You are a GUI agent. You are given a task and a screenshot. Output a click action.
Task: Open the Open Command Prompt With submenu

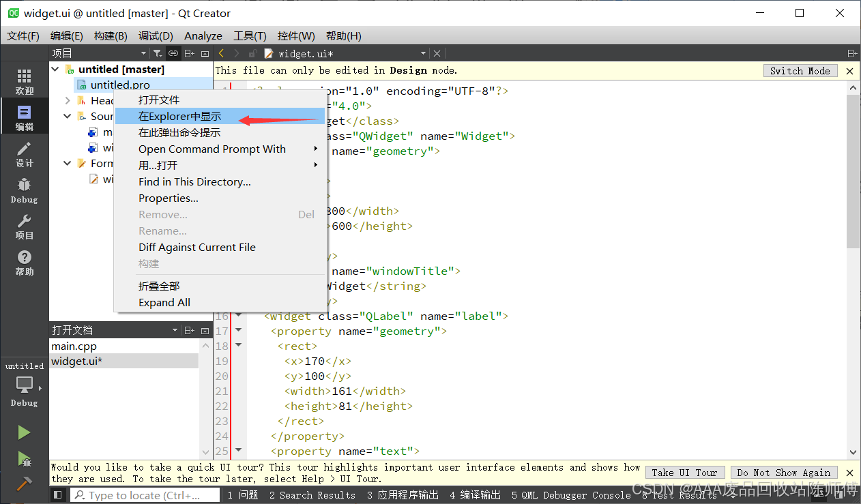point(220,149)
